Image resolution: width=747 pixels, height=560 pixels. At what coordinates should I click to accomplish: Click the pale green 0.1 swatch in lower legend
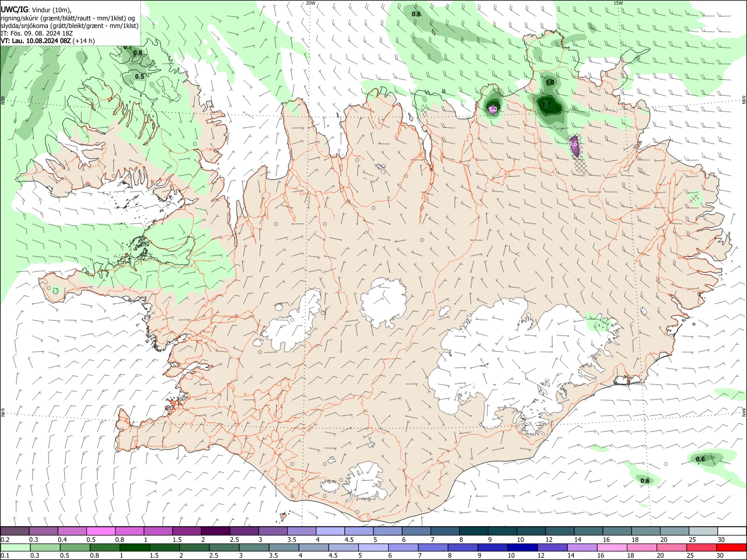pos(15,548)
